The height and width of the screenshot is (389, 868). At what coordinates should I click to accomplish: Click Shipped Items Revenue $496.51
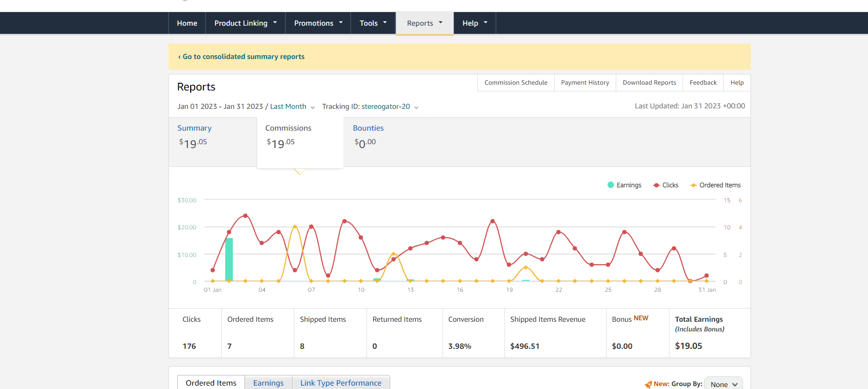[525, 346]
